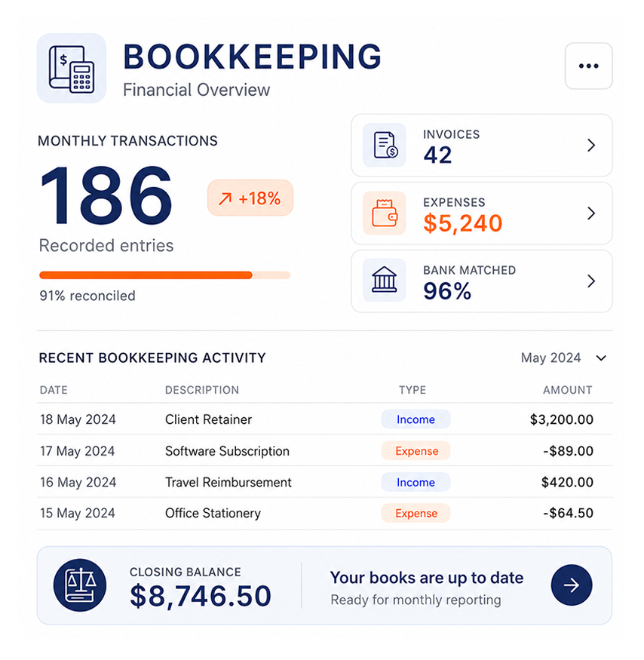
Task: Select the Travel Reimbursement row
Action: point(324,482)
